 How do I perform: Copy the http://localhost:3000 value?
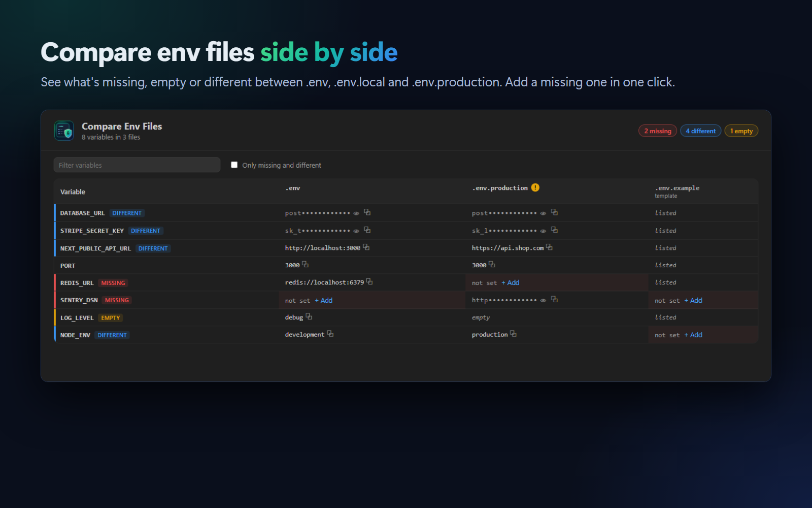[x=366, y=247]
